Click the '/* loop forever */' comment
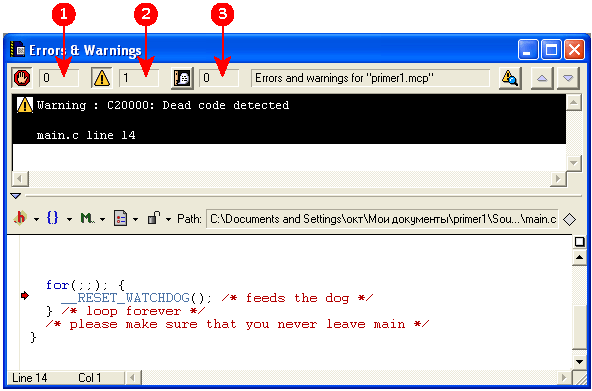Viewport: 592px width, 391px height. point(133,311)
